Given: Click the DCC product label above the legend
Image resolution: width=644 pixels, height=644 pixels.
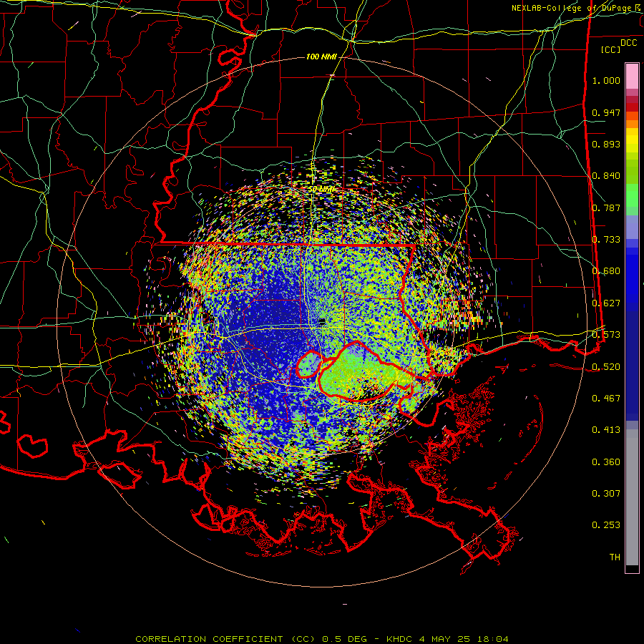Looking at the screenshot, I should pos(629,43).
